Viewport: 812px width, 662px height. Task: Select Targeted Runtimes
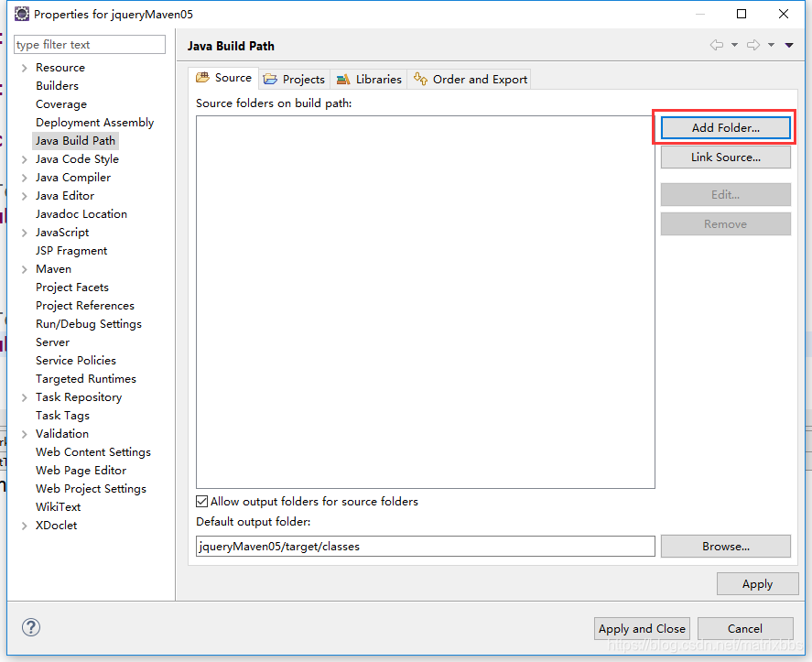86,379
